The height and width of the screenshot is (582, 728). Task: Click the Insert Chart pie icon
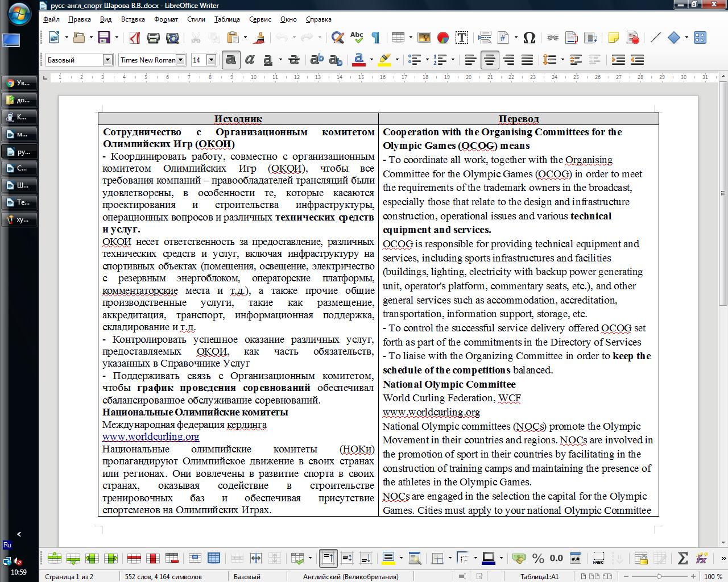pyautogui.click(x=442, y=38)
